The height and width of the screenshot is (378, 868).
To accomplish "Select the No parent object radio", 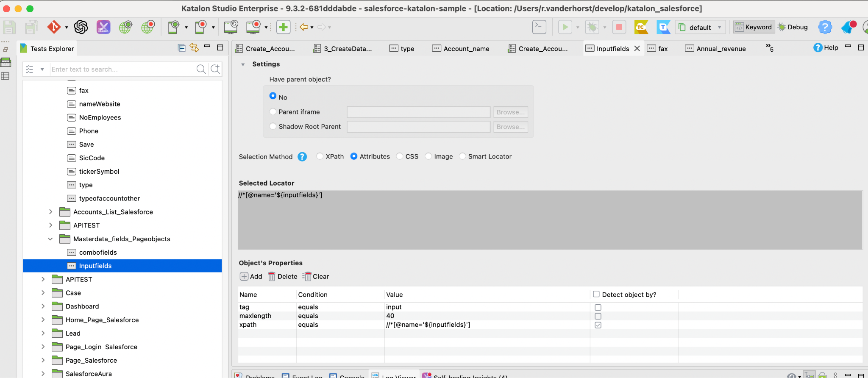I will [273, 96].
